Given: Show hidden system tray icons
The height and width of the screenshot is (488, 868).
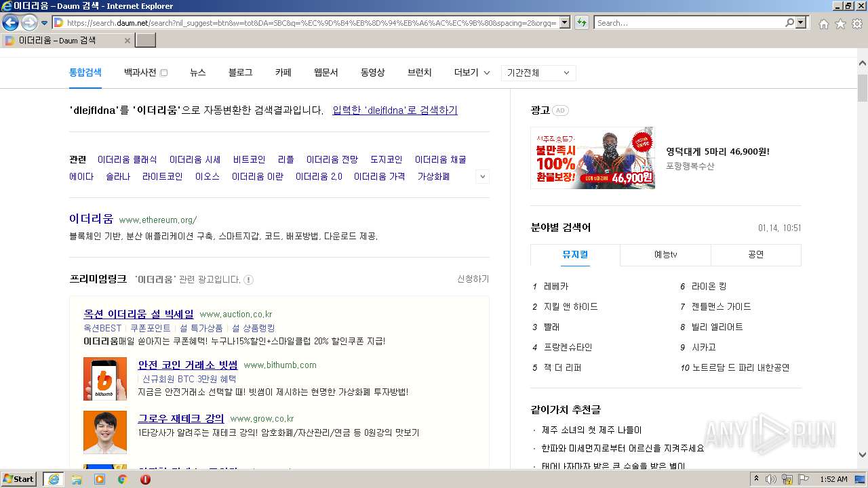Looking at the screenshot, I should click(757, 479).
